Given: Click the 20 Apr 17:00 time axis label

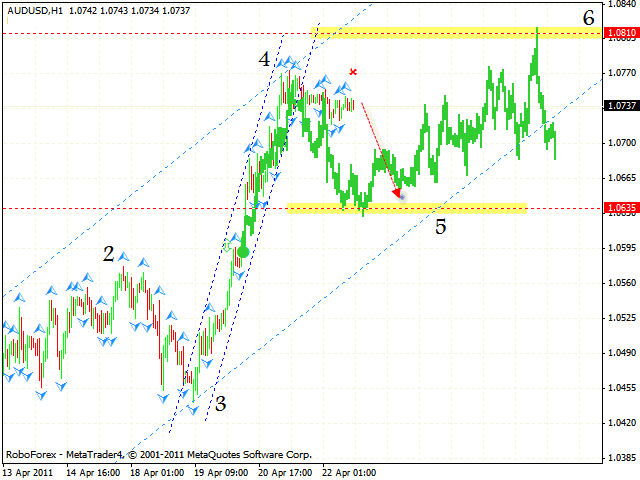Looking at the screenshot, I should [x=285, y=473].
